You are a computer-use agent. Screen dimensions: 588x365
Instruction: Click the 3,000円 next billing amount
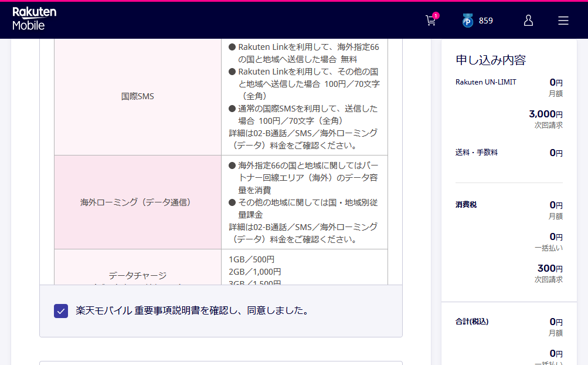point(546,114)
